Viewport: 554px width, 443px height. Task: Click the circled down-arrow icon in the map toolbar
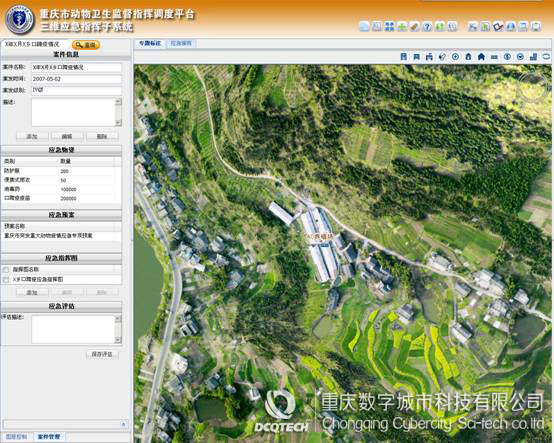520,57
